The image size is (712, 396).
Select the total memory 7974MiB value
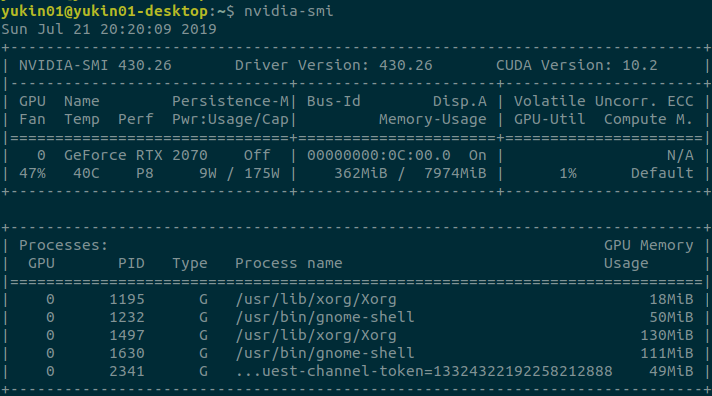[455, 173]
